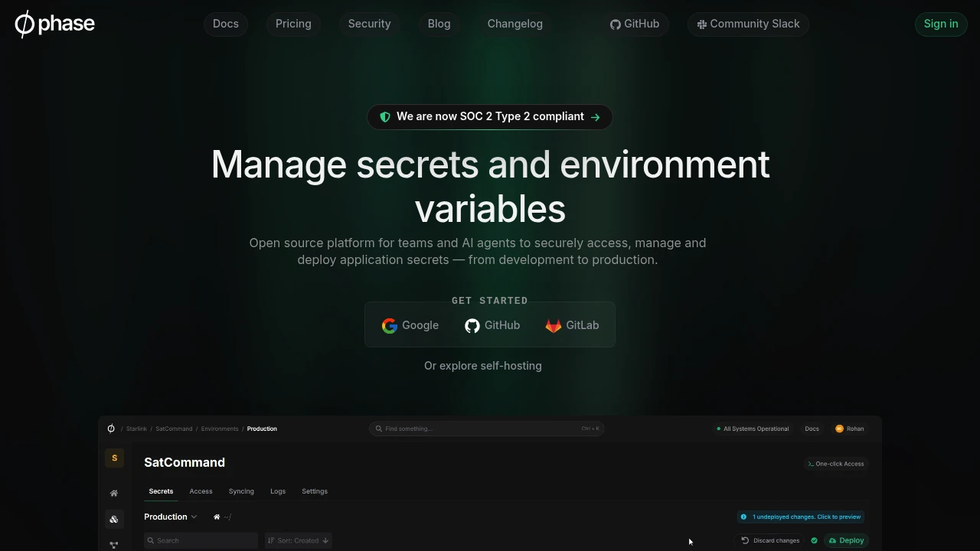This screenshot has width=980, height=551.
Task: Click the Find something search bar
Action: pyautogui.click(x=487, y=429)
